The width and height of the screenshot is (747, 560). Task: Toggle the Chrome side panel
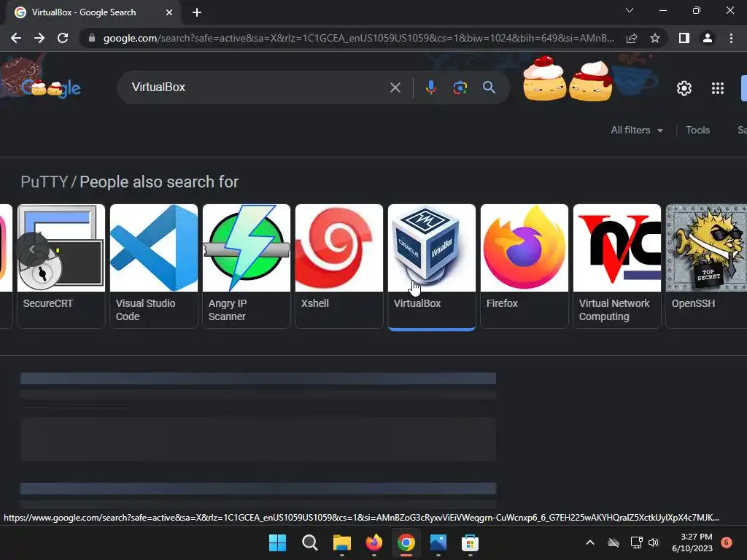click(684, 38)
